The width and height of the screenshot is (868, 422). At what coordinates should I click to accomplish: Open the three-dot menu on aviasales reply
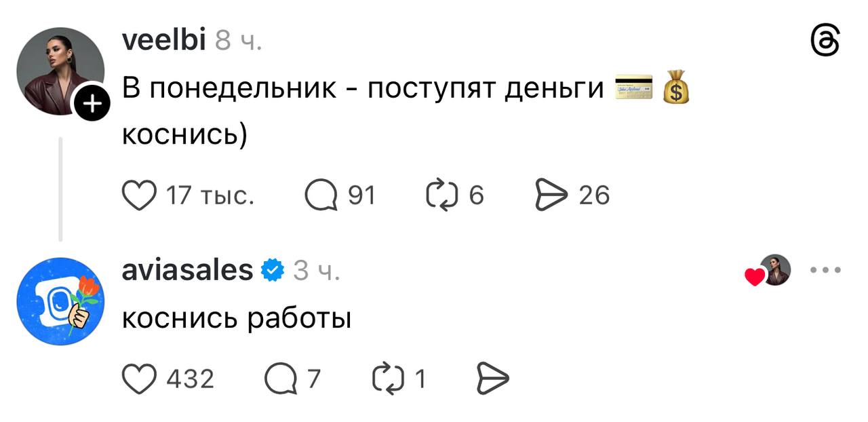tap(825, 270)
